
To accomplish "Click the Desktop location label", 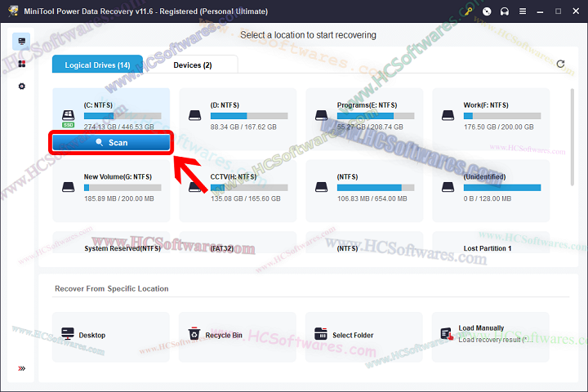I will [91, 336].
